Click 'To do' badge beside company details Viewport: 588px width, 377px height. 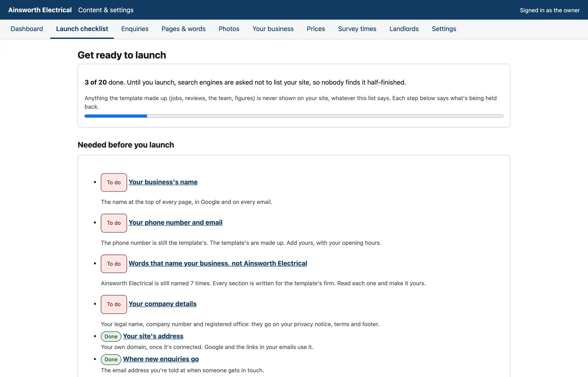pos(114,304)
